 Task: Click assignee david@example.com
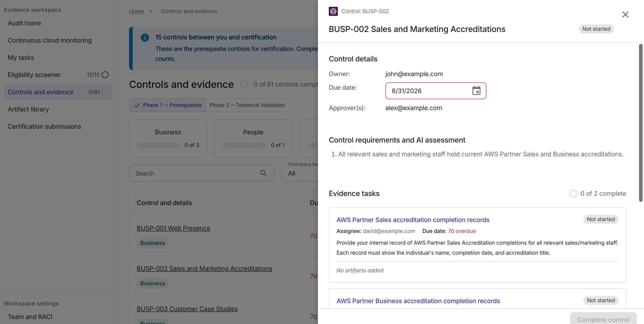tap(389, 231)
